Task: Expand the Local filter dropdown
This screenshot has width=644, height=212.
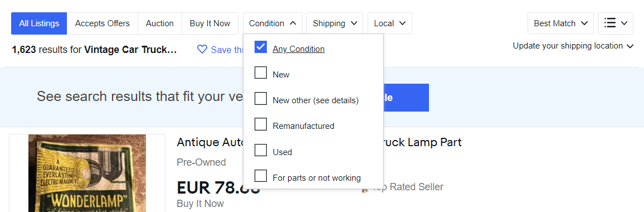Action: tap(390, 23)
